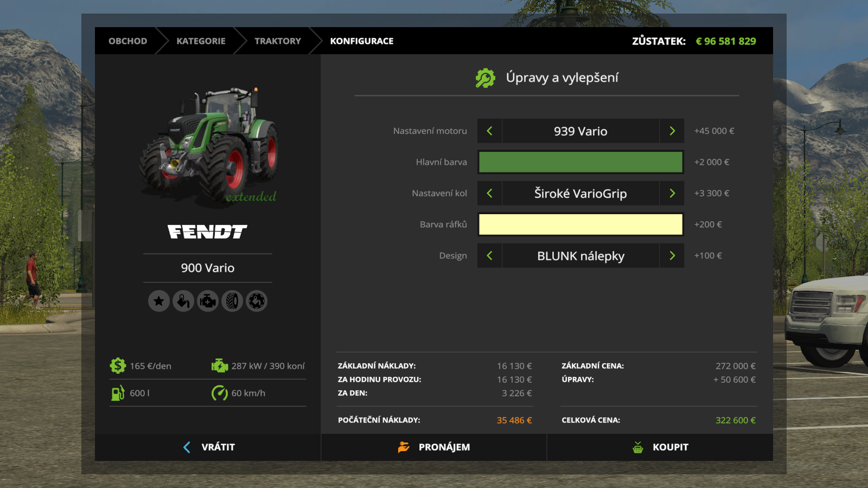Click the wrench gear upgrades icon
Screen dimensions: 868x488
(x=486, y=78)
